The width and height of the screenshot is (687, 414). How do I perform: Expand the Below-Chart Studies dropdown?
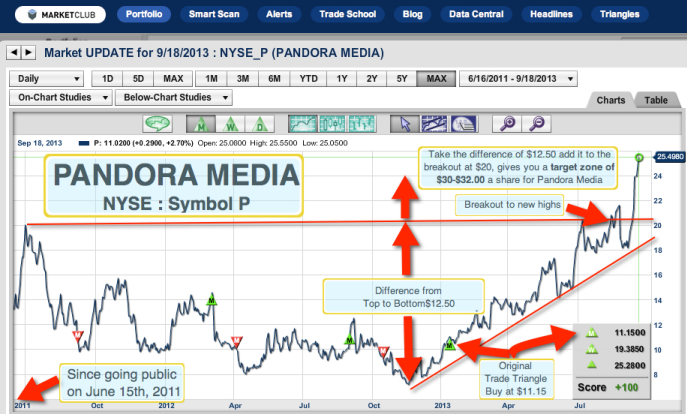[x=174, y=97]
